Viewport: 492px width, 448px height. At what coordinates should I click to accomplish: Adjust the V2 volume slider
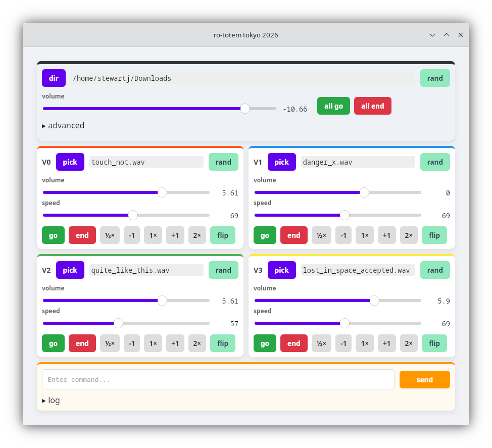[x=126, y=301]
